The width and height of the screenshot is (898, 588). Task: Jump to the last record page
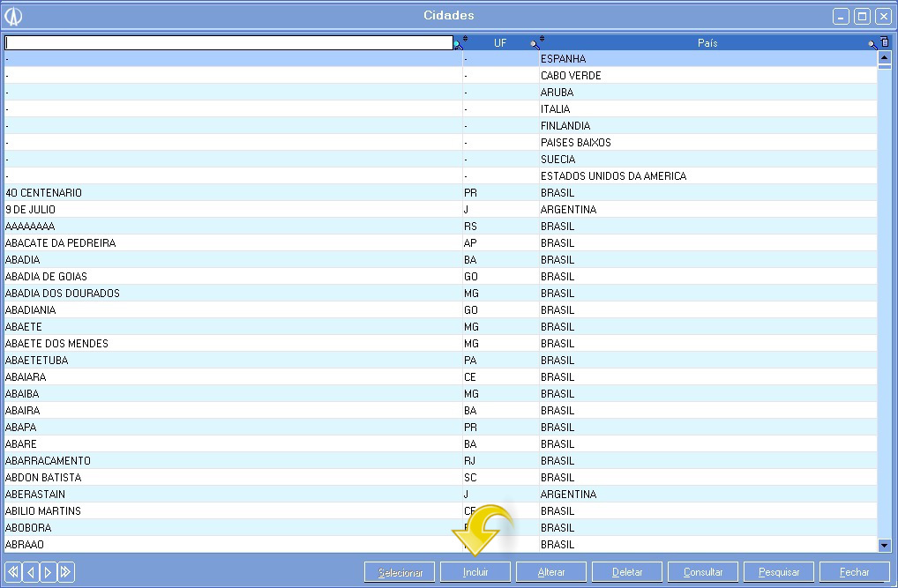(66, 572)
